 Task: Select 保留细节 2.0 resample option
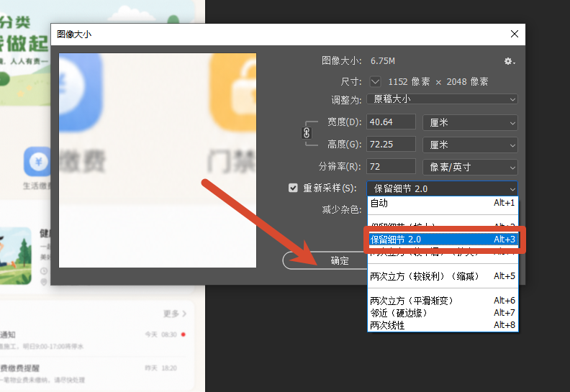click(443, 240)
